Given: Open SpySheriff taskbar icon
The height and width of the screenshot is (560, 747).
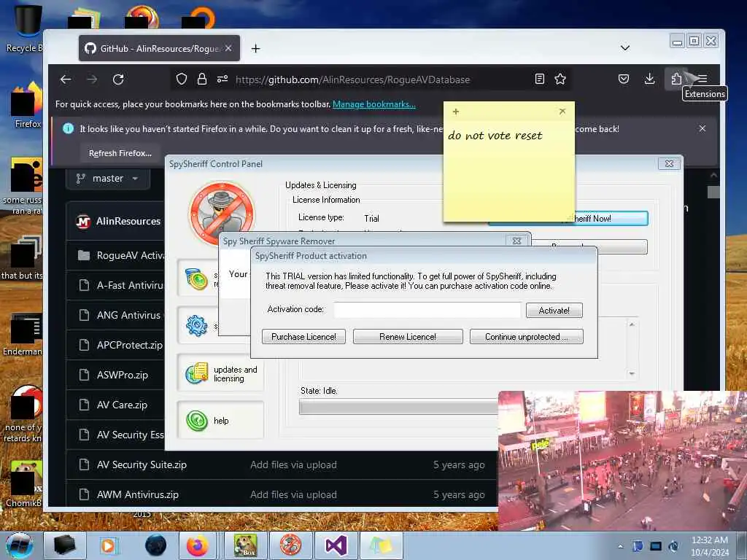Looking at the screenshot, I should click(x=290, y=545).
